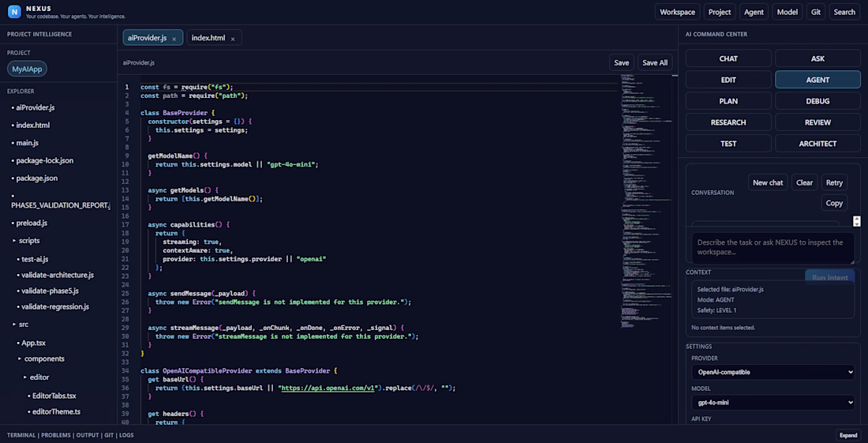Open aiProvider.js in the explorer
The height and width of the screenshot is (443, 868).
tap(36, 107)
